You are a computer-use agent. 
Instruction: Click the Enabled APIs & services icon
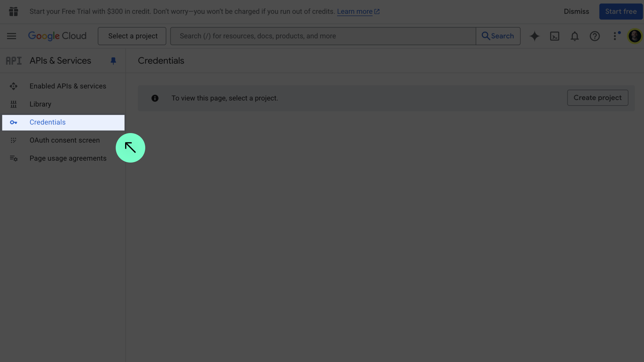[13, 86]
